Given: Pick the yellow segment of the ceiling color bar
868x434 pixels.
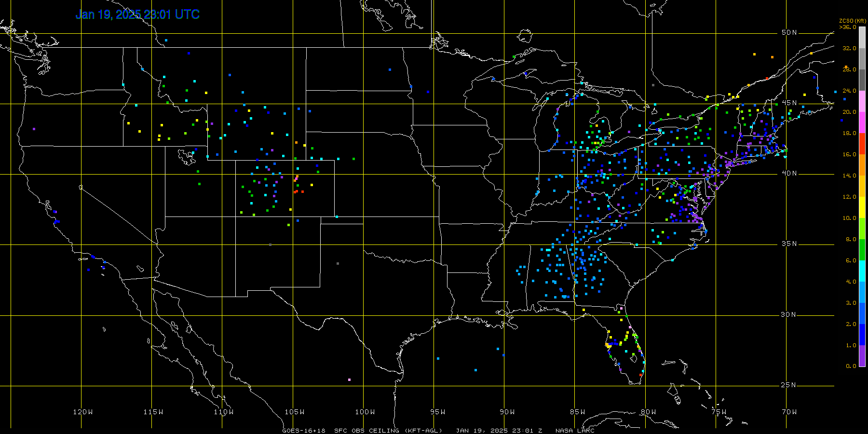Looking at the screenshot, I should pos(862,207).
